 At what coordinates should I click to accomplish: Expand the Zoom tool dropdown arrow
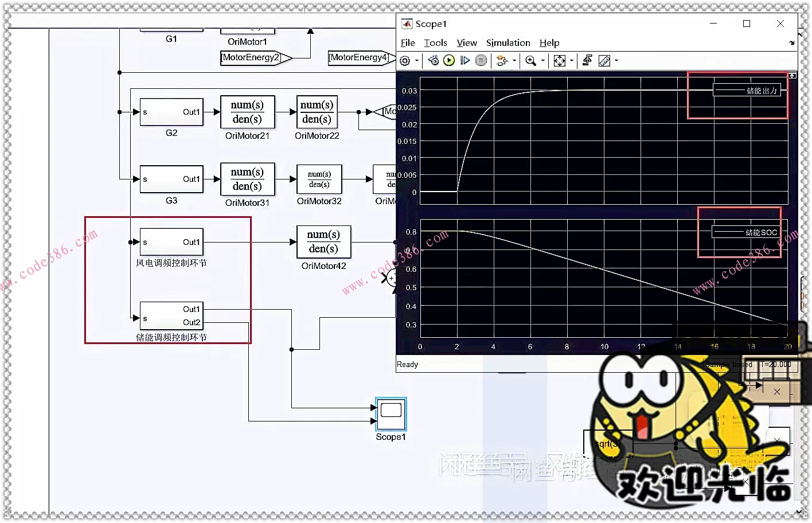(542, 61)
